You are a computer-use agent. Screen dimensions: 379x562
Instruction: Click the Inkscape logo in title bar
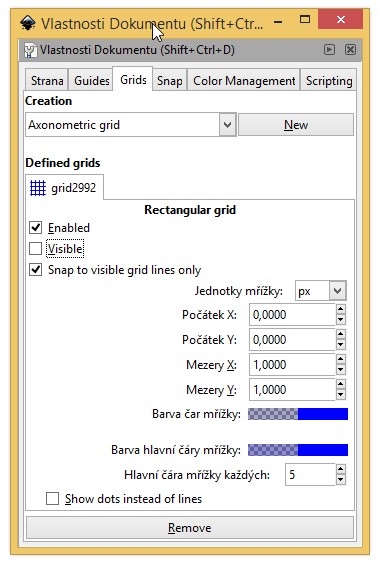[x=28, y=23]
